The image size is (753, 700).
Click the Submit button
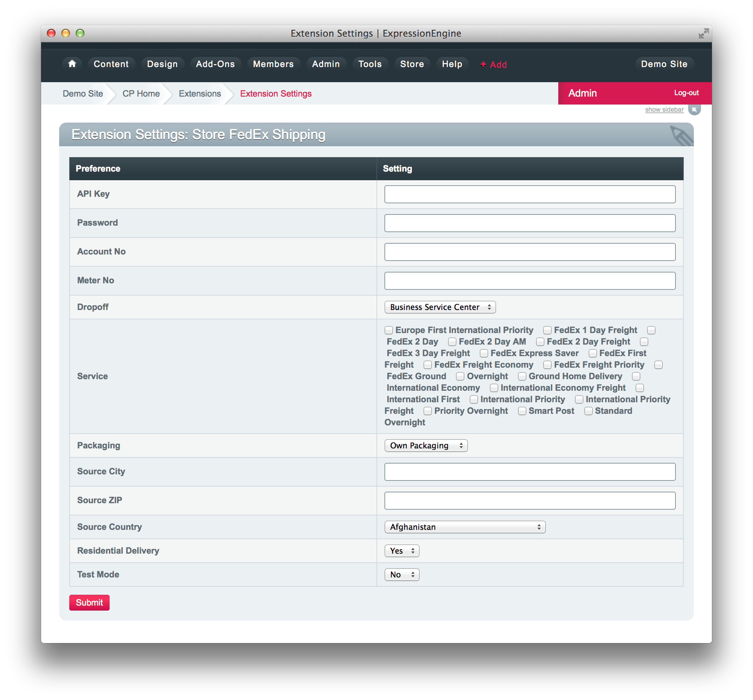click(89, 603)
